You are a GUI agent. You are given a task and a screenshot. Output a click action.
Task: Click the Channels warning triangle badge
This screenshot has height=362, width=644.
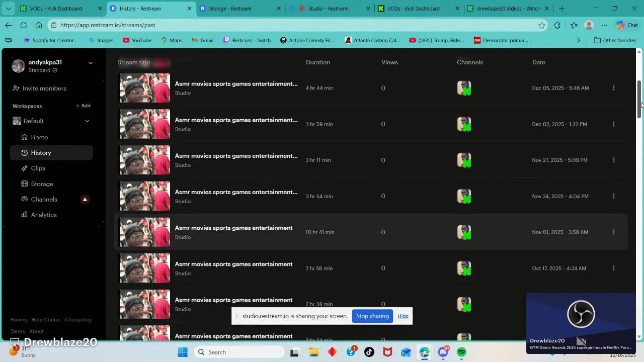[x=85, y=200]
